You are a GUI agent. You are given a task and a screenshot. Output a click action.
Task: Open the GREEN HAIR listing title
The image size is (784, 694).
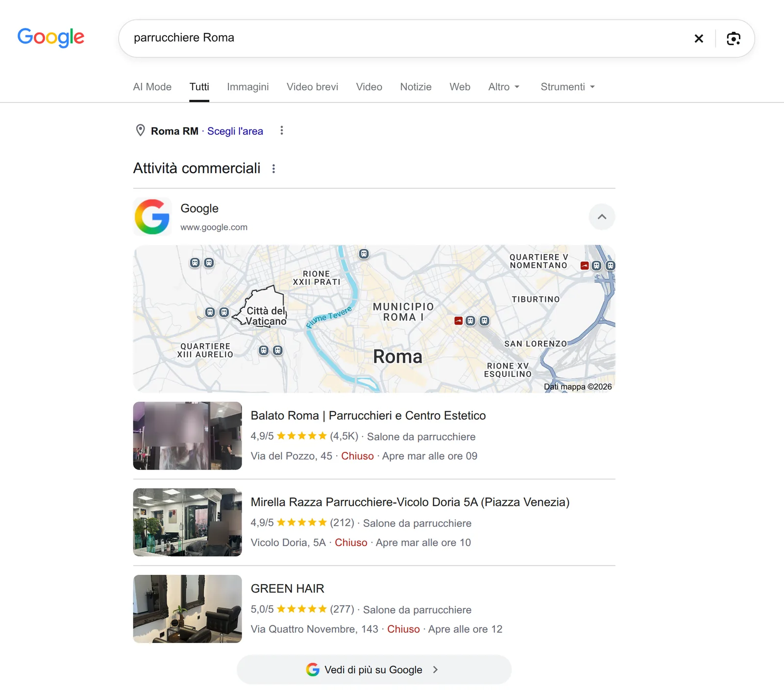288,589
